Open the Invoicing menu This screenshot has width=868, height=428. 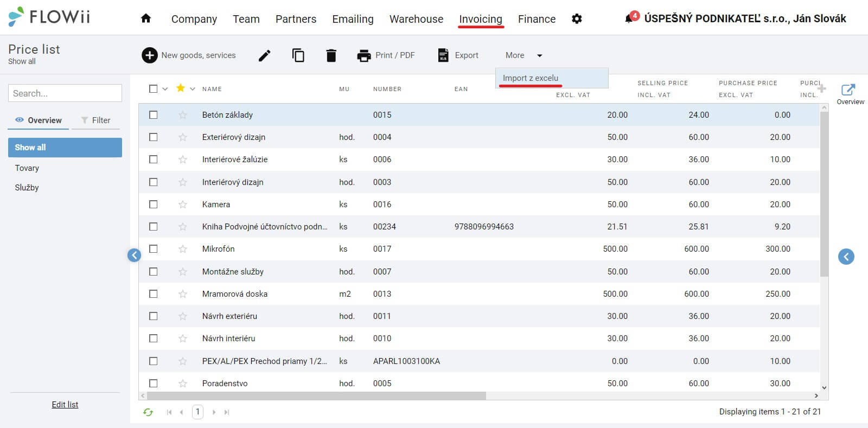tap(481, 19)
